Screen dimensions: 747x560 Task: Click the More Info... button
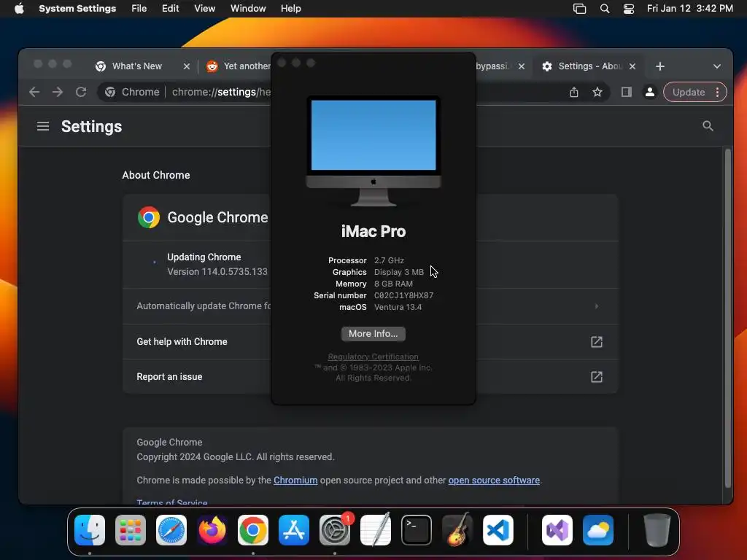click(373, 334)
